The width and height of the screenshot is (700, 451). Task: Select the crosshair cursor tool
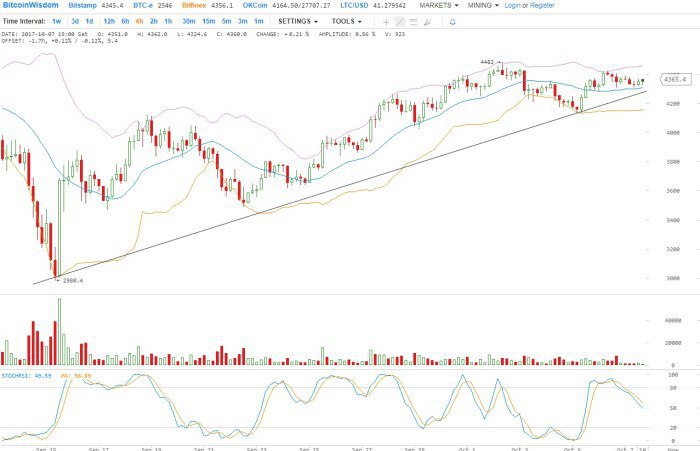386,22
